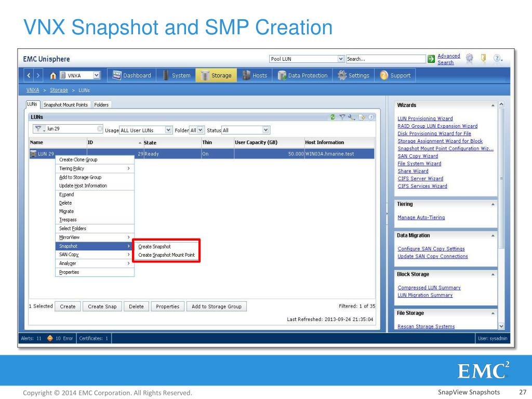Open the Dashboard section

[131, 75]
